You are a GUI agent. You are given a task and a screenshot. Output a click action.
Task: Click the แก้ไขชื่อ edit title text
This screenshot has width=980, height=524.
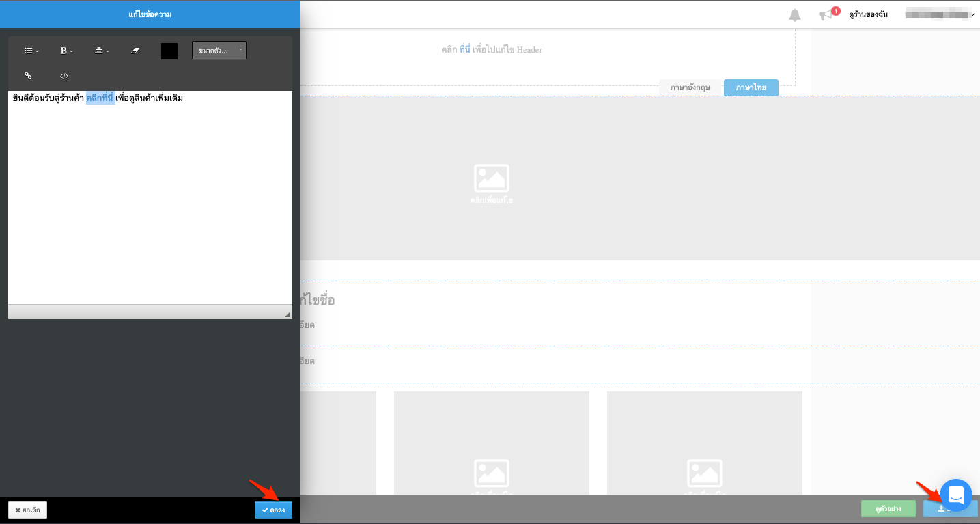318,300
